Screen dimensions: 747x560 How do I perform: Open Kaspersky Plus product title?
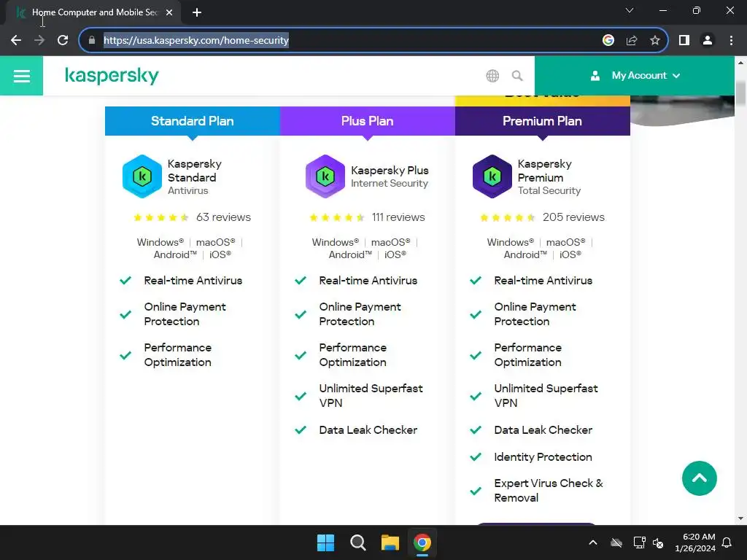[x=390, y=171]
